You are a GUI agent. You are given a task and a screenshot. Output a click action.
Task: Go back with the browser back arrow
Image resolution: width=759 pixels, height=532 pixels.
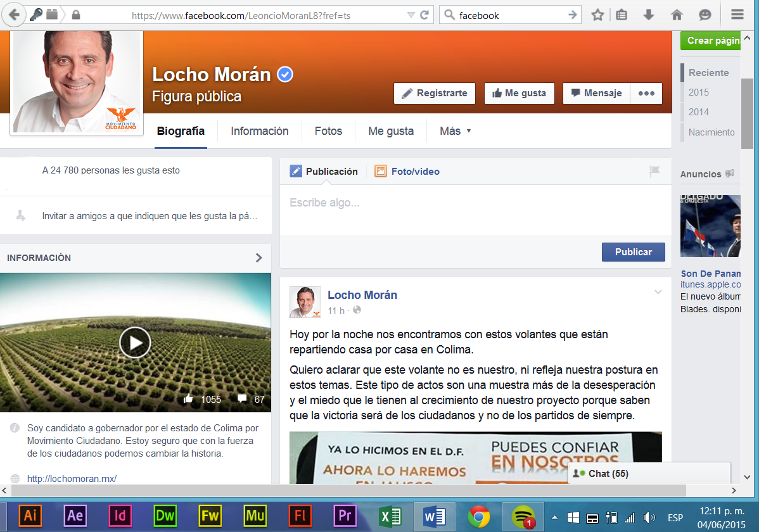pyautogui.click(x=13, y=15)
